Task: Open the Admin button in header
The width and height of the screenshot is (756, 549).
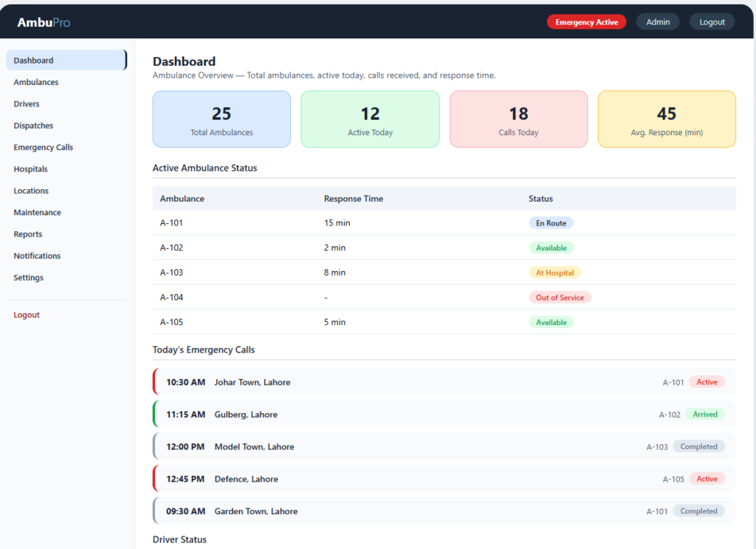Action: (x=658, y=21)
